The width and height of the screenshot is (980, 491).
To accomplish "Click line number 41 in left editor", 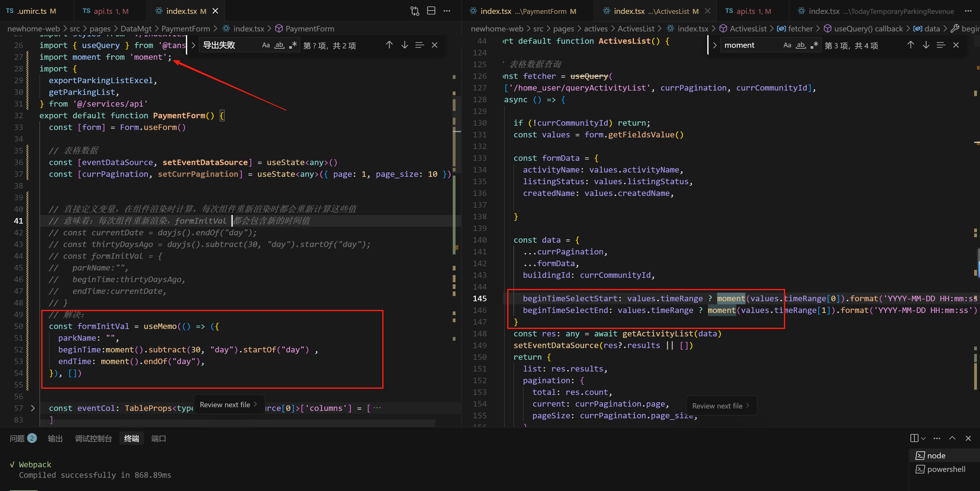I will click(x=18, y=221).
